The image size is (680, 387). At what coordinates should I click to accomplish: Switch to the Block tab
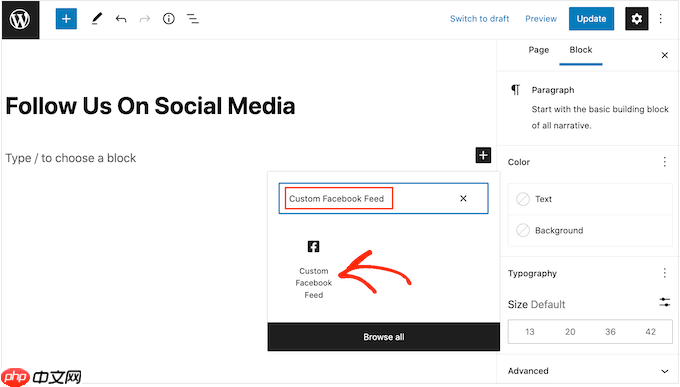click(581, 50)
